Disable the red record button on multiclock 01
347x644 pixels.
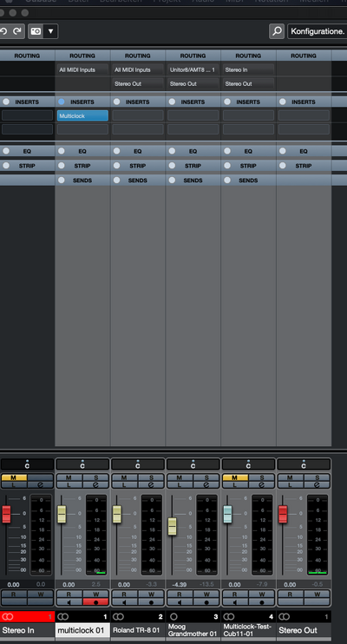tap(95, 602)
